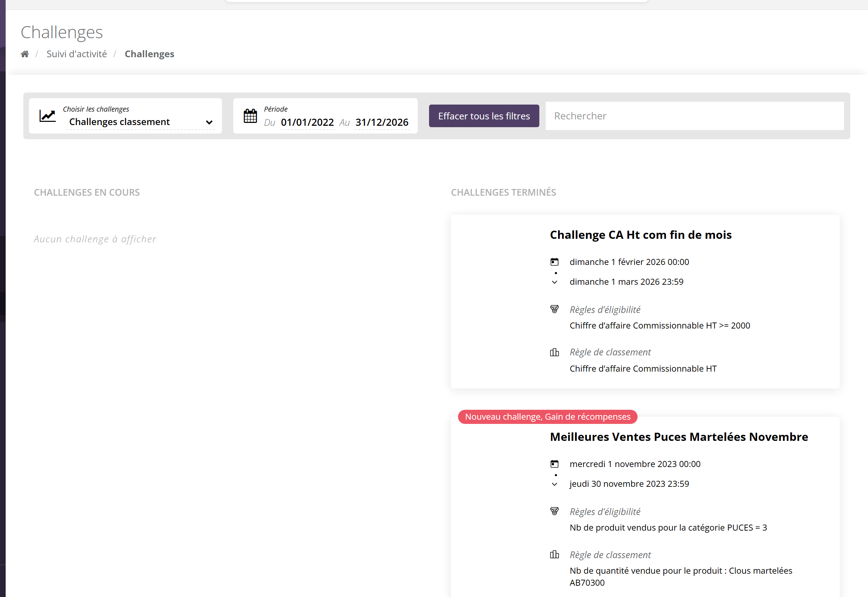Click calendar icon beside dimanche 1 février 2026

click(x=554, y=262)
